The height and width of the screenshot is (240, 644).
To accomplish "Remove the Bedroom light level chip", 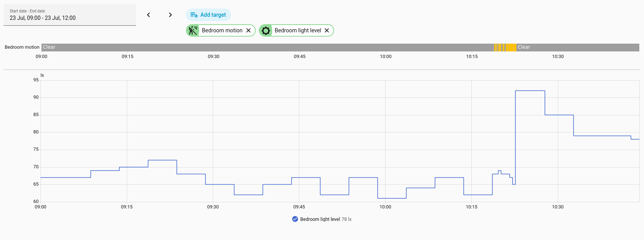I will tap(327, 30).
